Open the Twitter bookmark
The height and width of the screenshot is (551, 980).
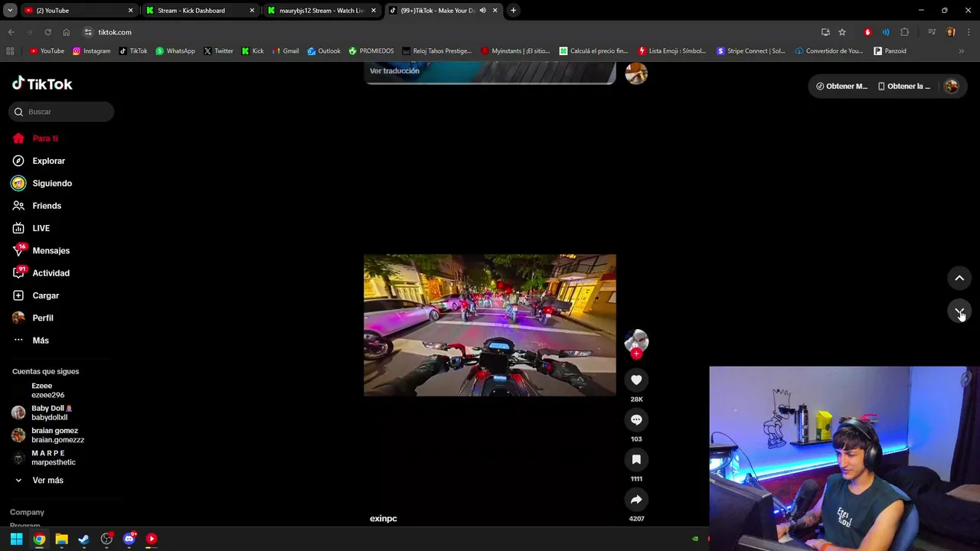pos(218,51)
